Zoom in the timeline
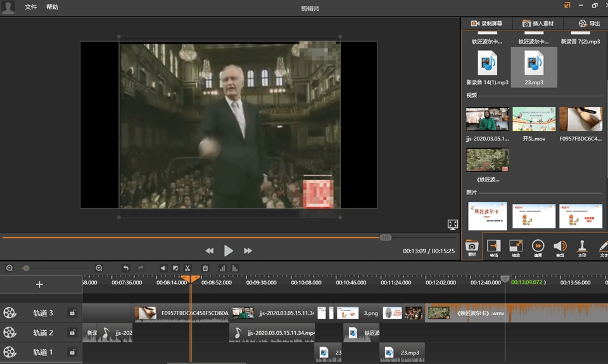Image resolution: width=608 pixels, height=364 pixels. [99, 268]
